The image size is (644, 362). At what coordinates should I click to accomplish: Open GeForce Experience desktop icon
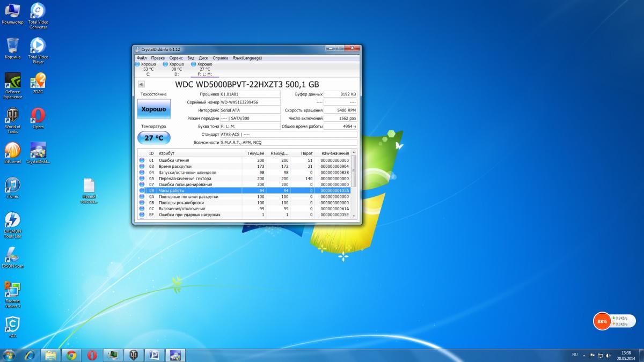click(x=12, y=83)
